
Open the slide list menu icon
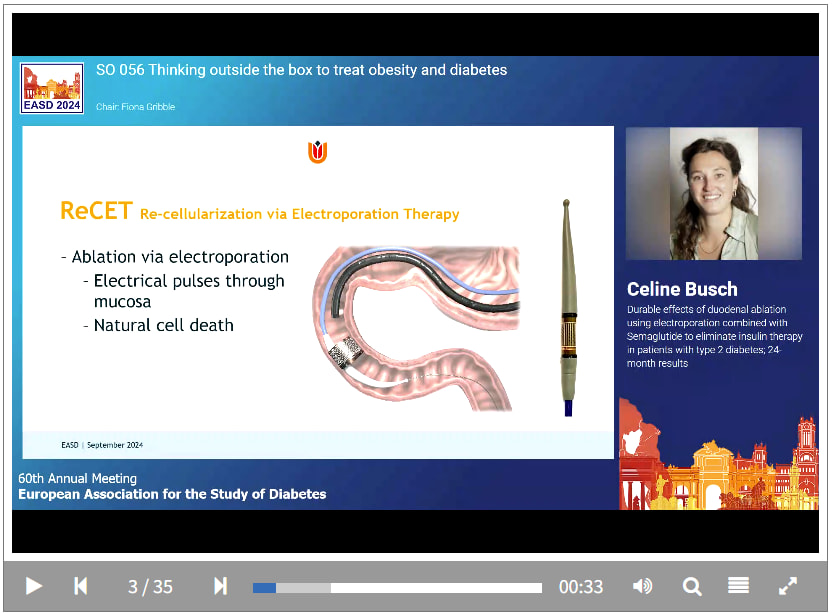[x=738, y=586]
